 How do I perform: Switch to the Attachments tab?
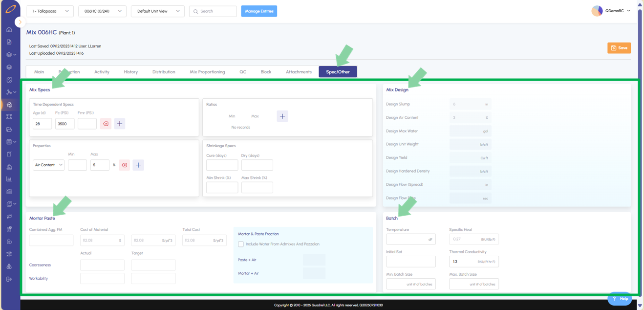click(x=299, y=72)
